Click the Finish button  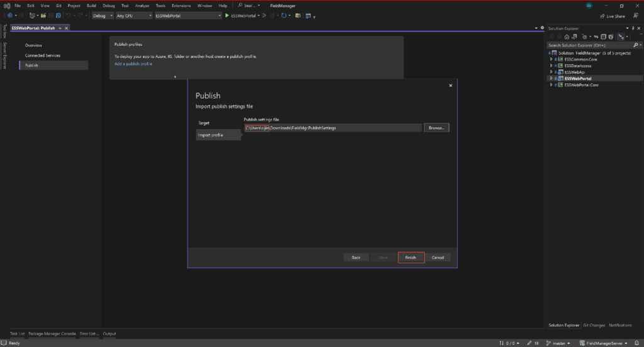click(411, 258)
